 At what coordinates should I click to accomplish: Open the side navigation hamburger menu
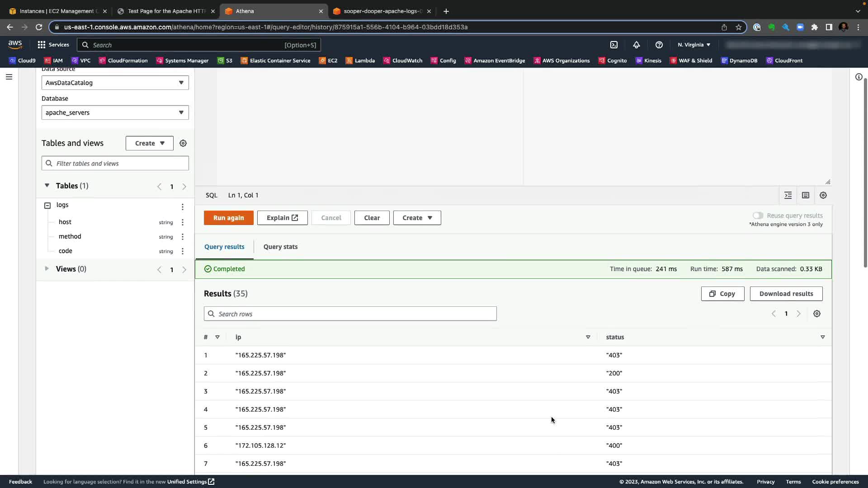click(x=9, y=77)
